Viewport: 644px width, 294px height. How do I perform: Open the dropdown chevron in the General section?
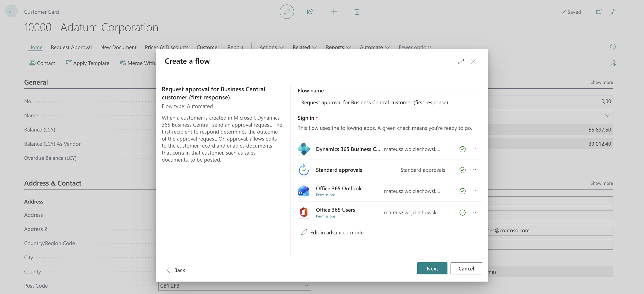pos(608,115)
